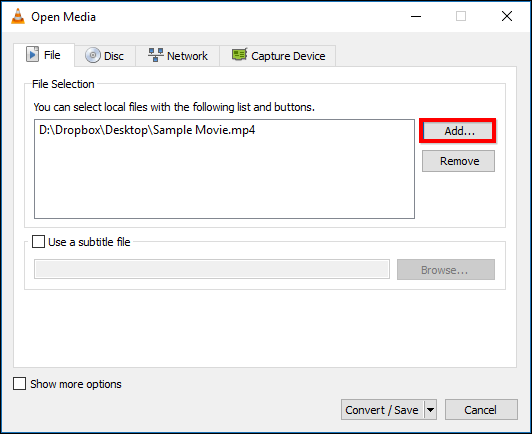Click the Disc tab's disc icon
This screenshot has width=532, height=434.
click(x=93, y=55)
